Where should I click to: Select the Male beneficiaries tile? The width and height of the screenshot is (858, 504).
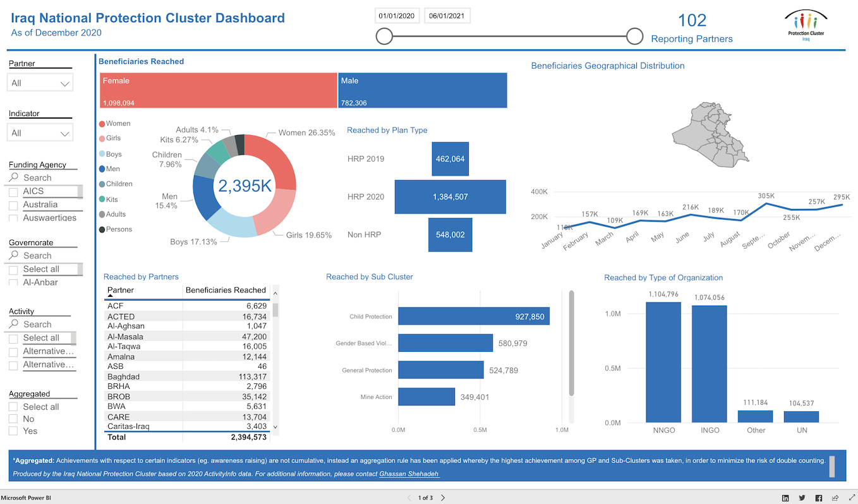coord(423,90)
